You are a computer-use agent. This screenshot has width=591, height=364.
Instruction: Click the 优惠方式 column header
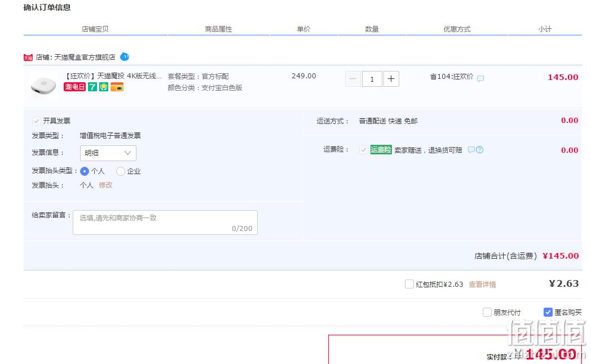point(457,29)
